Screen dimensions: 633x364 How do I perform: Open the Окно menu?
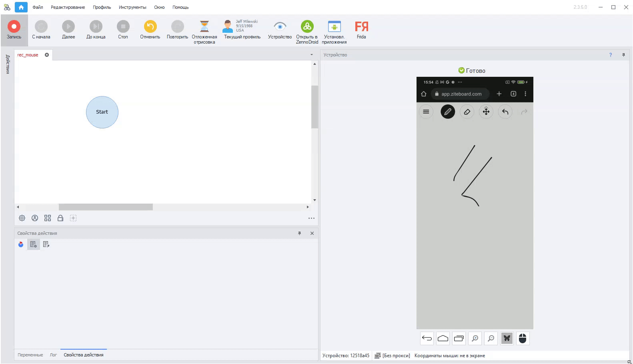pyautogui.click(x=159, y=7)
